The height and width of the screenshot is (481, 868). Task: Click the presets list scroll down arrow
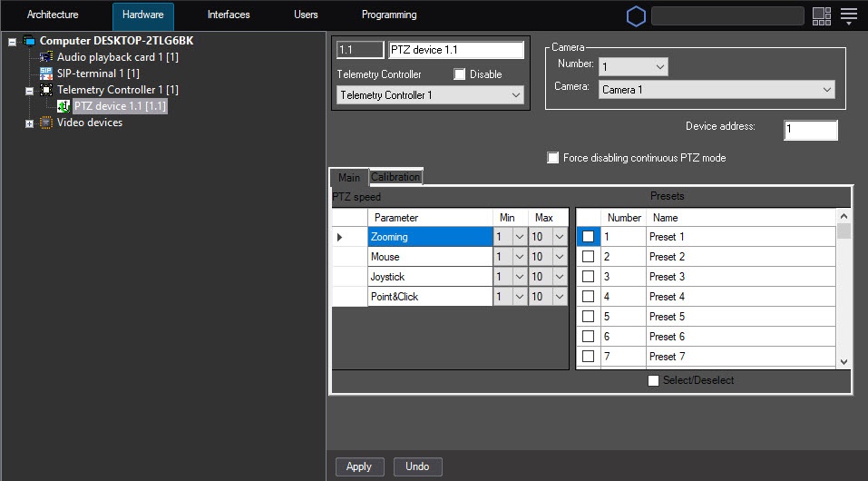(x=844, y=361)
